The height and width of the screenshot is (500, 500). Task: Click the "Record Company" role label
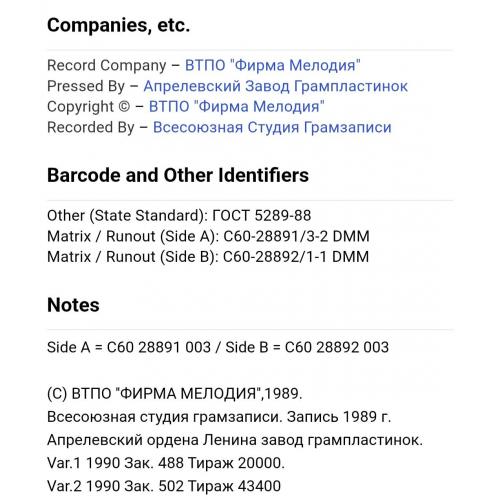pos(107,65)
